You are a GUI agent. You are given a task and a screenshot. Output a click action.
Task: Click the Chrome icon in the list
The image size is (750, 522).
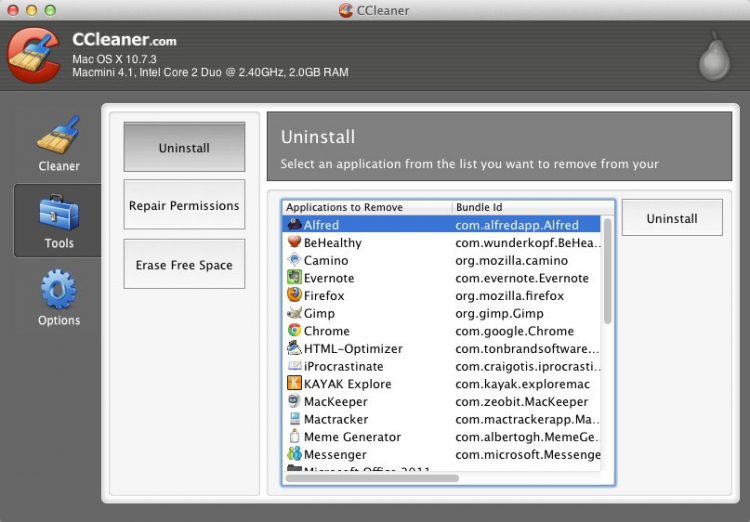click(294, 331)
